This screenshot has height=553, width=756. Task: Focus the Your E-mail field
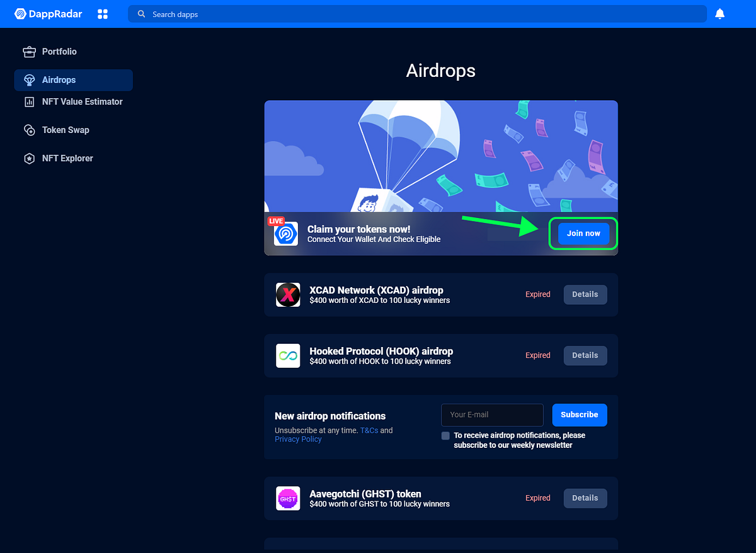point(493,415)
